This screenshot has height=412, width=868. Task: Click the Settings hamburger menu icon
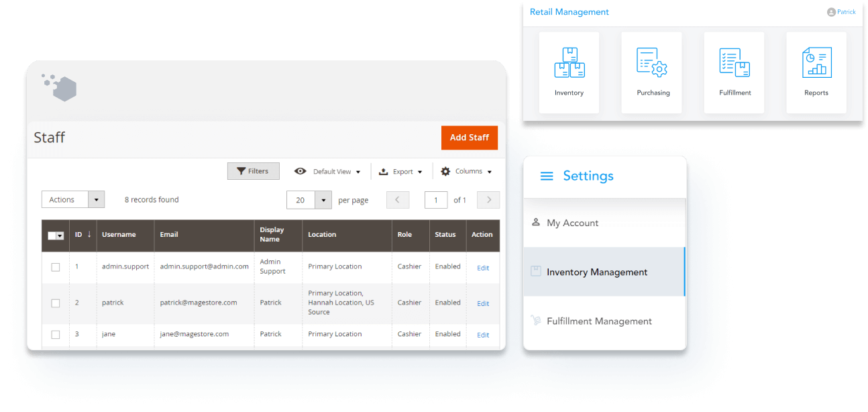click(x=547, y=176)
